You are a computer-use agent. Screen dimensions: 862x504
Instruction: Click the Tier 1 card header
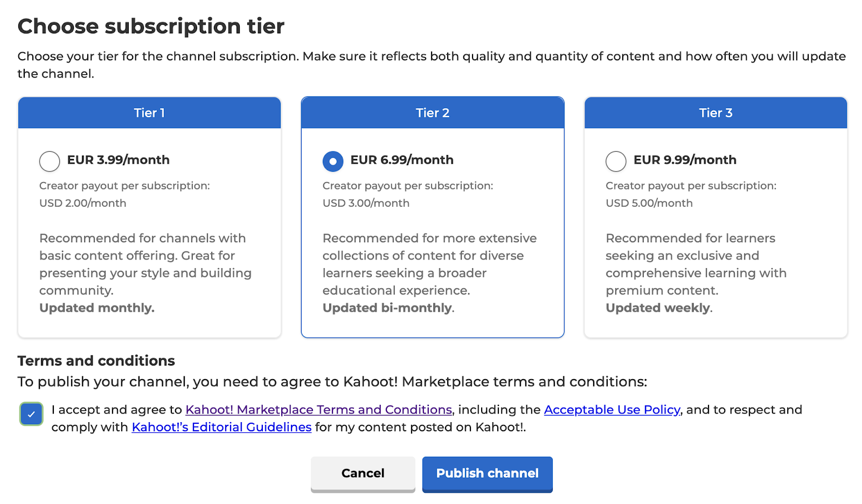click(x=149, y=113)
